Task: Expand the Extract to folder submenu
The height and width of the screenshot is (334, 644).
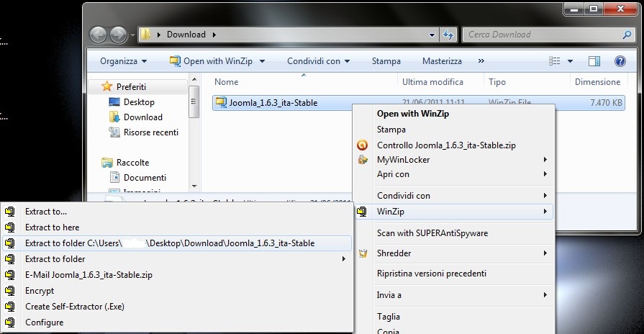Action: [343, 259]
